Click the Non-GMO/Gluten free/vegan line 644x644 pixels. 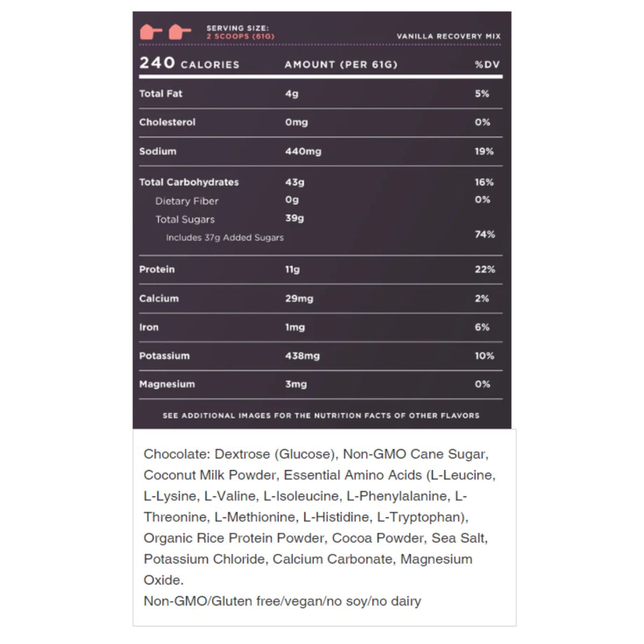pos(282,601)
